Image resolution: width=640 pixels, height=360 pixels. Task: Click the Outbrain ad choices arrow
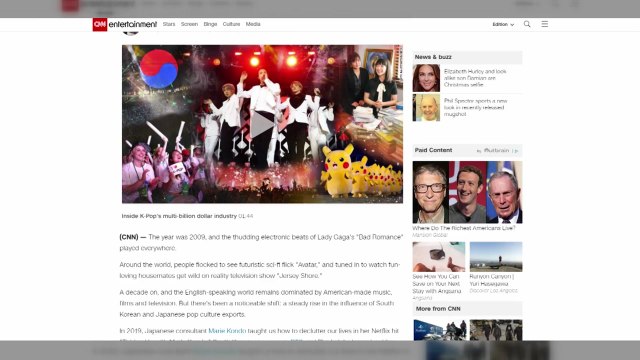(x=516, y=151)
